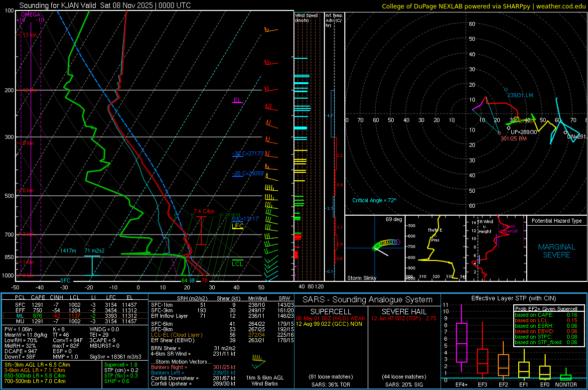Click the Classic Supercell label
Screen dimensions: 588x390
tap(510, 229)
